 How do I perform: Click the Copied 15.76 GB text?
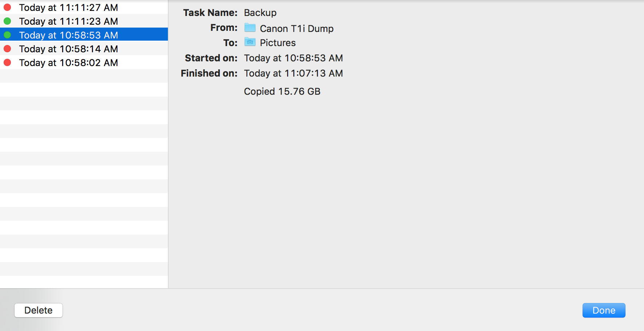point(282,91)
